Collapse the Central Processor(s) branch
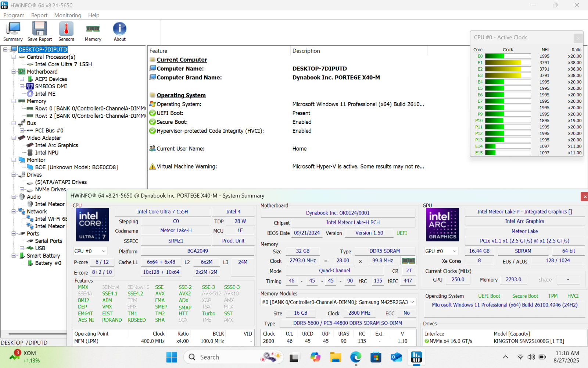 14,57
